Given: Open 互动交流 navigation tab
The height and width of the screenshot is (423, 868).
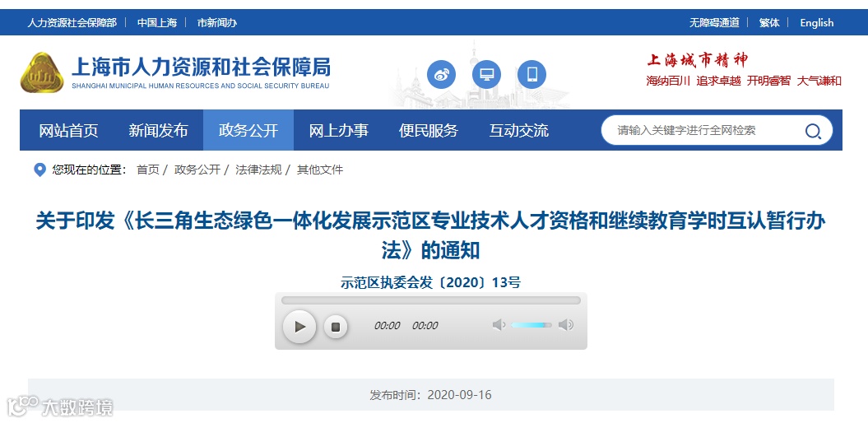Looking at the screenshot, I should (518, 130).
